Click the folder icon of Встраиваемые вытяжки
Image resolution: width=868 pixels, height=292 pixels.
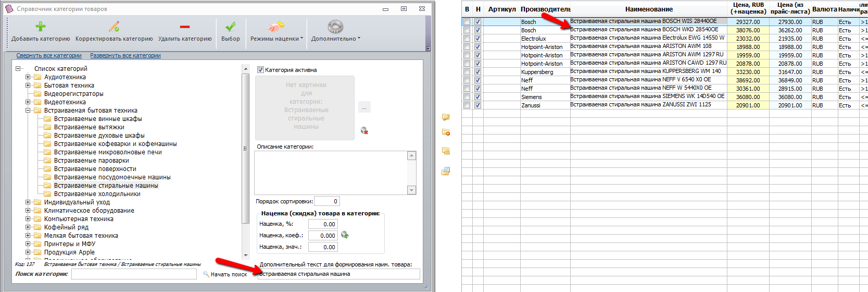pyautogui.click(x=47, y=127)
